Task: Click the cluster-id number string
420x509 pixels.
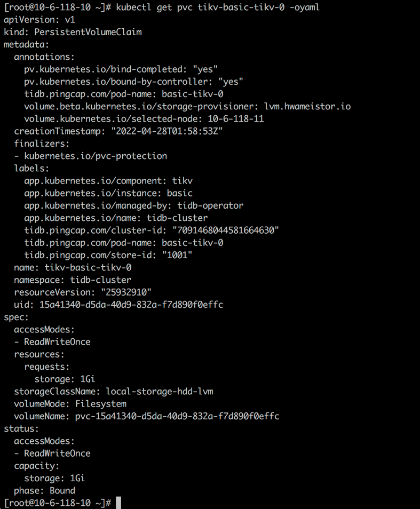Action: [x=225, y=230]
